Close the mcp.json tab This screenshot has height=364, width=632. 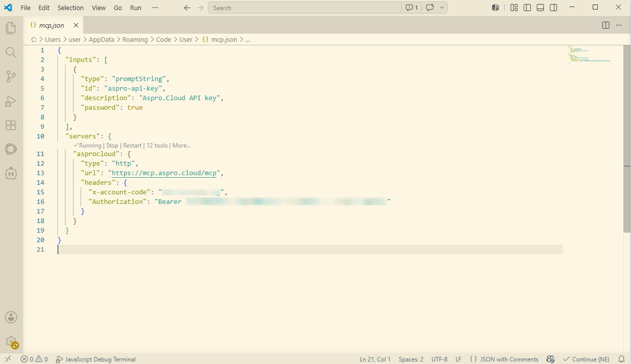pos(76,25)
